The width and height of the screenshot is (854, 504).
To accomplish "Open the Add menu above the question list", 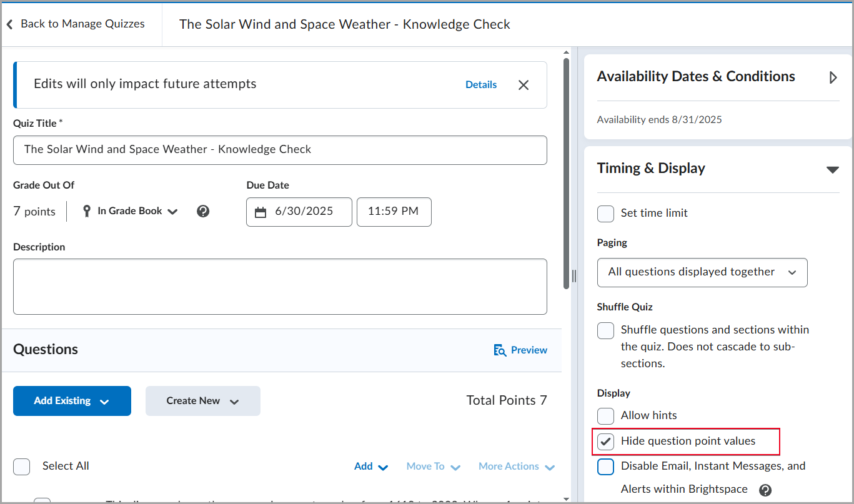I will (x=370, y=466).
